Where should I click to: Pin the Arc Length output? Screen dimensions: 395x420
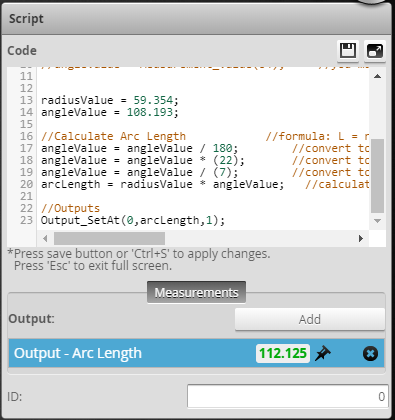coord(322,353)
